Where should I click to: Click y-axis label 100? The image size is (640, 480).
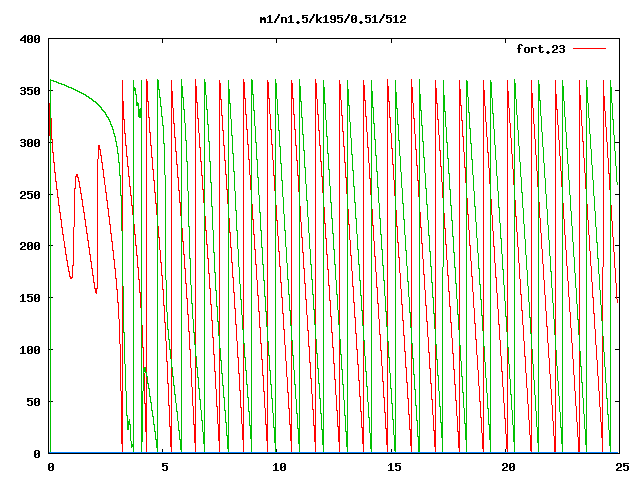tap(30, 350)
